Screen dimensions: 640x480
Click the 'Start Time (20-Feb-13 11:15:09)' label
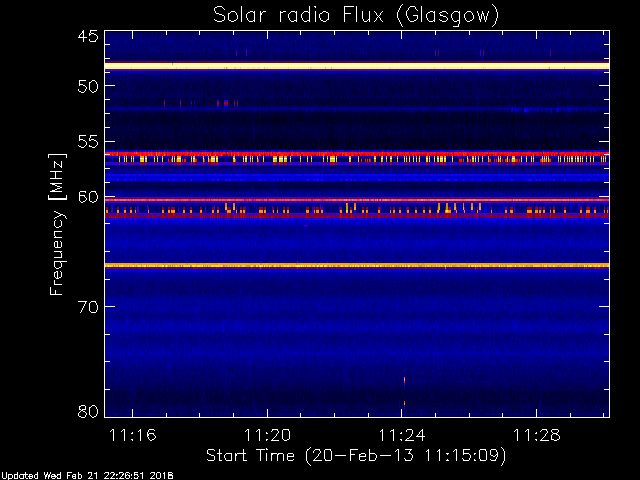[x=356, y=455]
